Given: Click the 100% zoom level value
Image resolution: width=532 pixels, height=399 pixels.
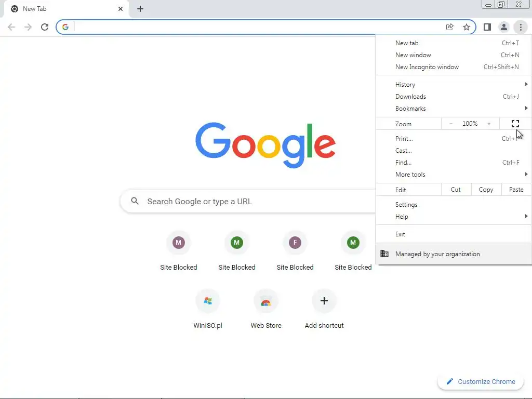Looking at the screenshot, I should pos(470,124).
